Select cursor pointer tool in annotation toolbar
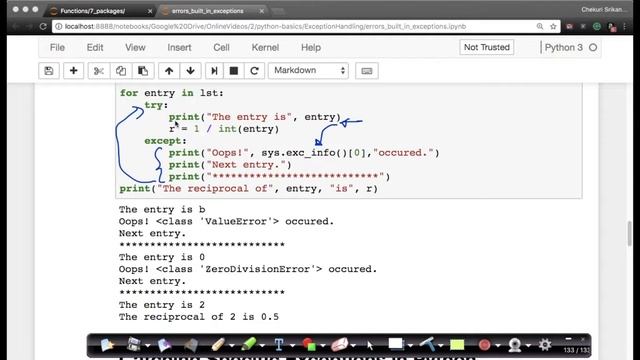Screen dimensions: 640x360 tap(370, 345)
